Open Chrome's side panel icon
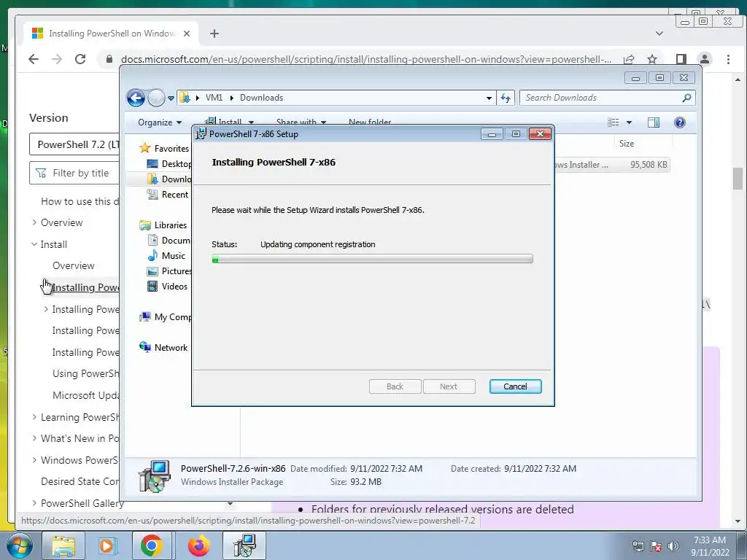The height and width of the screenshot is (560, 747). 681,59
